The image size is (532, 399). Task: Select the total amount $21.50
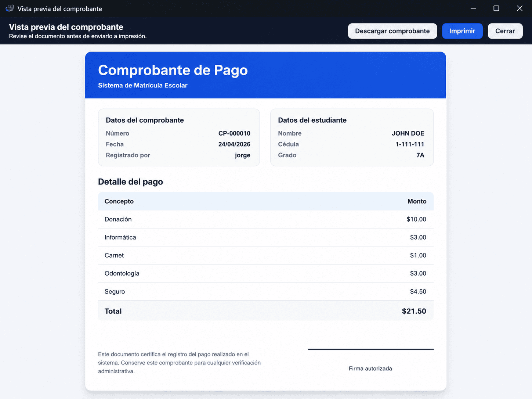(x=414, y=311)
